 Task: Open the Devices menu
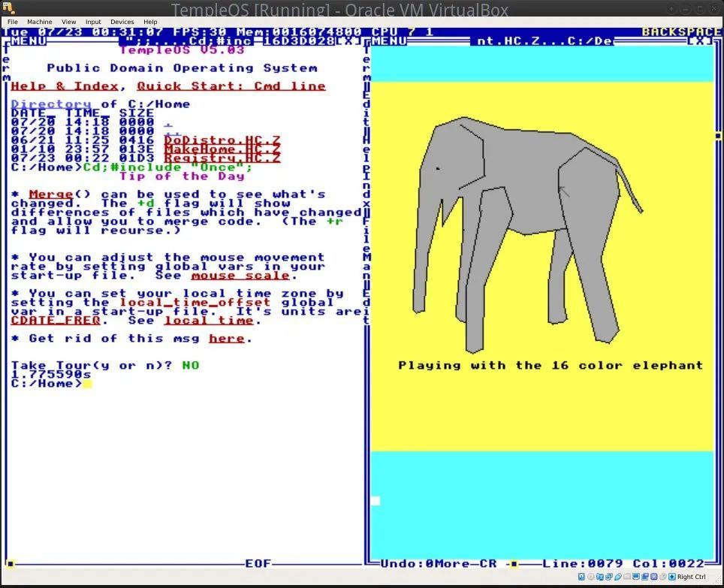pyautogui.click(x=122, y=22)
